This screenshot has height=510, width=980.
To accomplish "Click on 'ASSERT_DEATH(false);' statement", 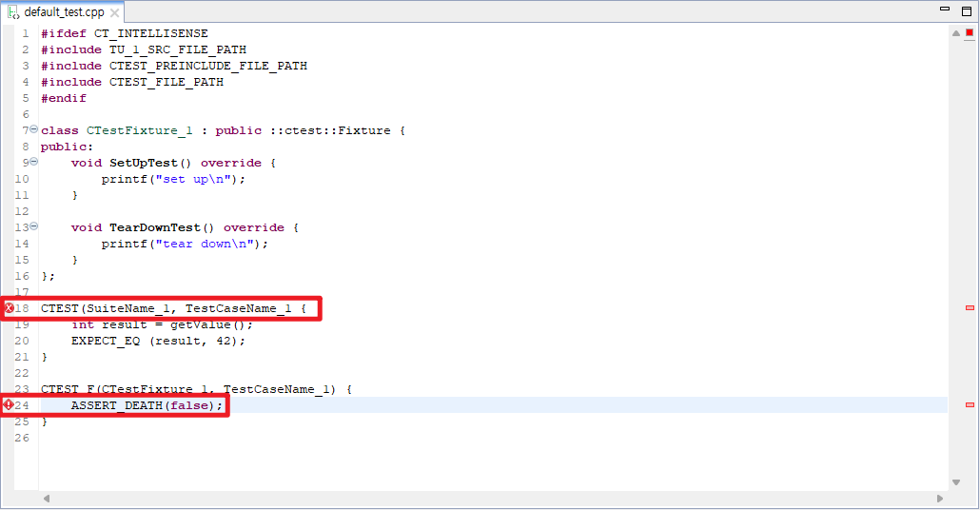I will click(x=147, y=405).
